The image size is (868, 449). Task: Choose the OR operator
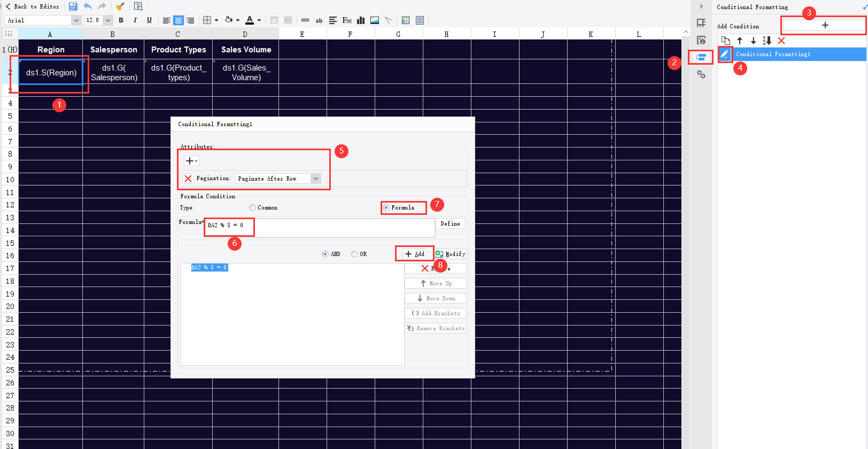[x=354, y=254]
